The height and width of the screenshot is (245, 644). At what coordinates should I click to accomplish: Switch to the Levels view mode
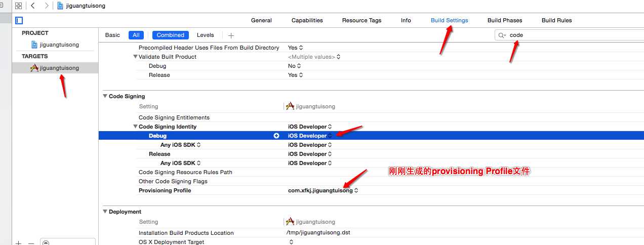tap(206, 35)
